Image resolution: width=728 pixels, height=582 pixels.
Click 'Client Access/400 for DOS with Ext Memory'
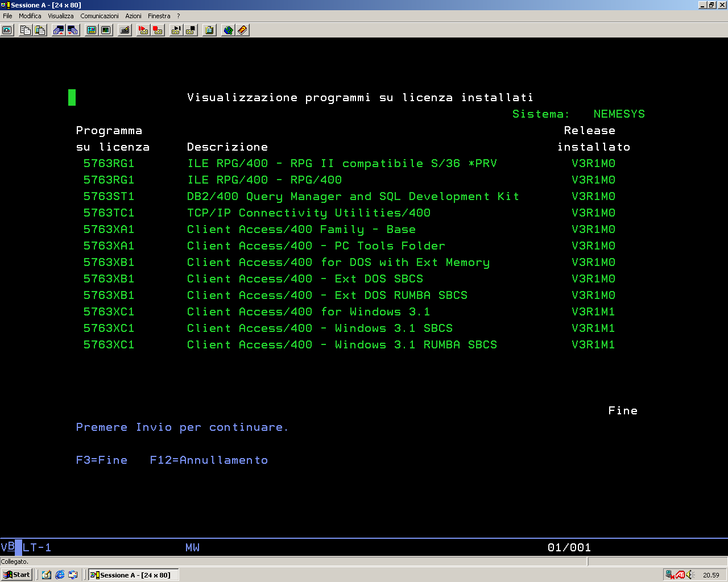338,263
